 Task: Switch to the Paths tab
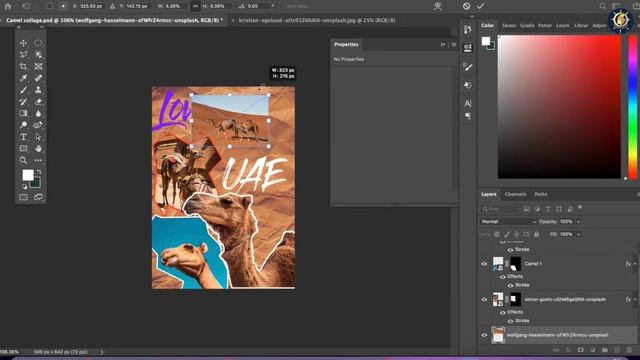541,194
